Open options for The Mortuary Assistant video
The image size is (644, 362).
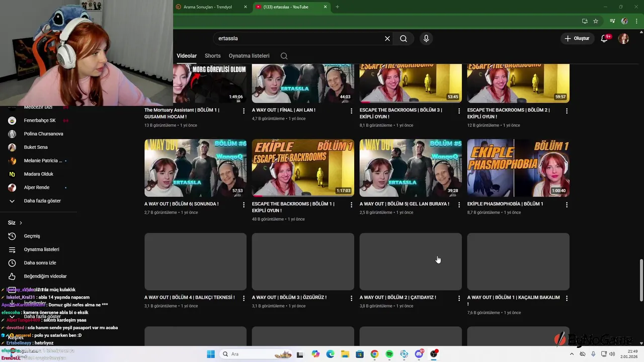(244, 111)
